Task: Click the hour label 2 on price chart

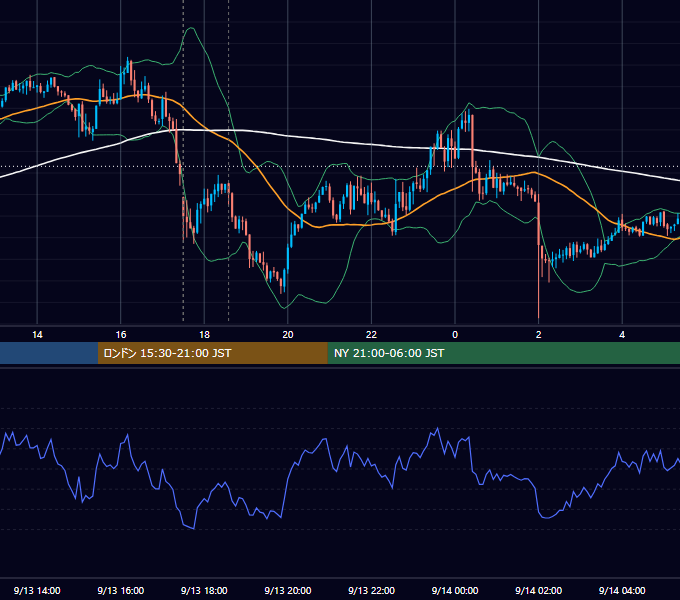Action: pos(539,335)
